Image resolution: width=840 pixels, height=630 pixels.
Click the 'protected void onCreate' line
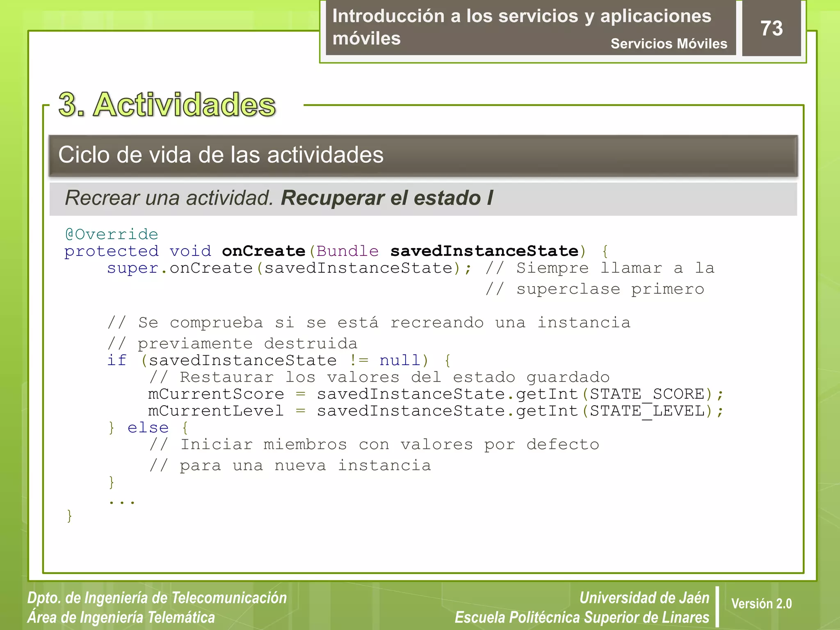click(336, 251)
